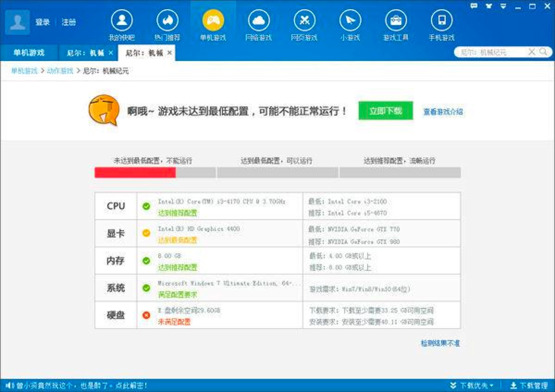Click the 达到最低配置,可以运行 label
The image size is (555, 392).
pos(277,161)
